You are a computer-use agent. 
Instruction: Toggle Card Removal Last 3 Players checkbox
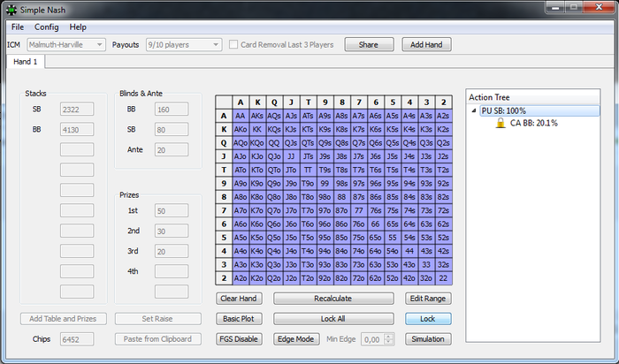[233, 44]
